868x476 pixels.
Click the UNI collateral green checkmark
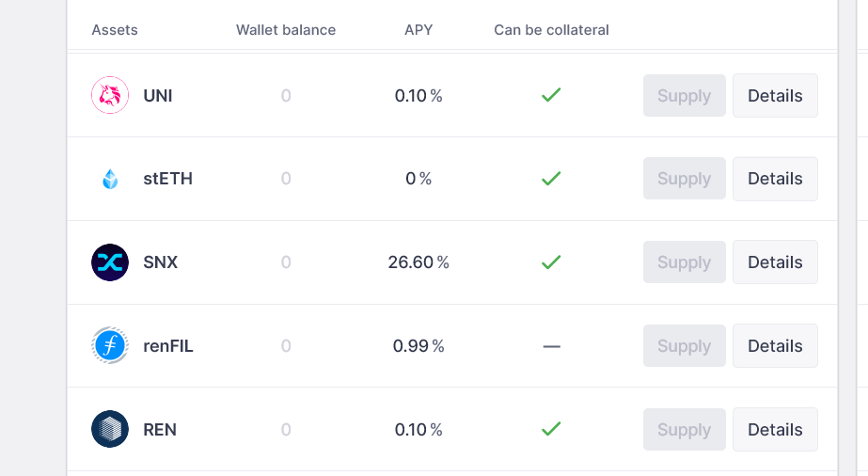551,95
